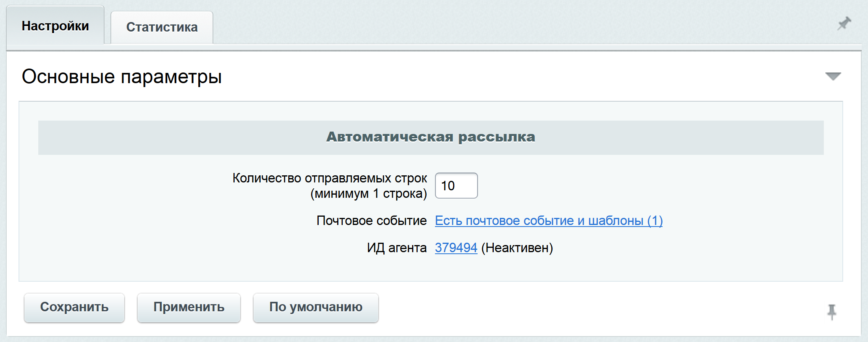Switch to the Статистика tab

(x=162, y=27)
